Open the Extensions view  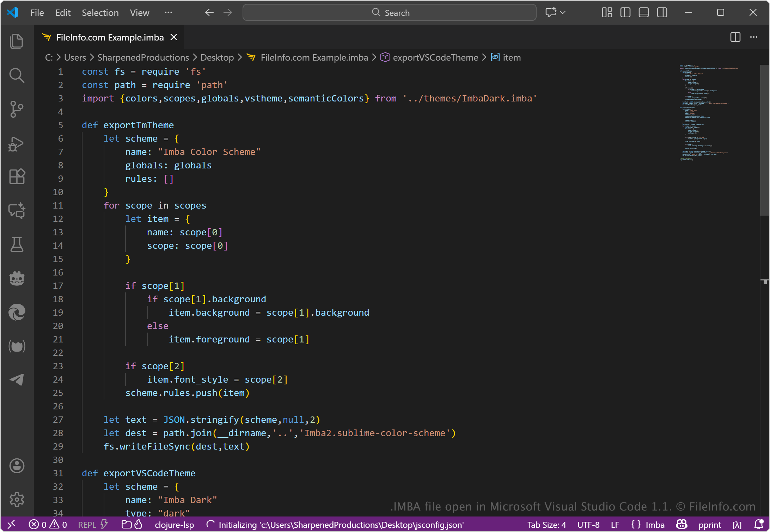coord(17,177)
